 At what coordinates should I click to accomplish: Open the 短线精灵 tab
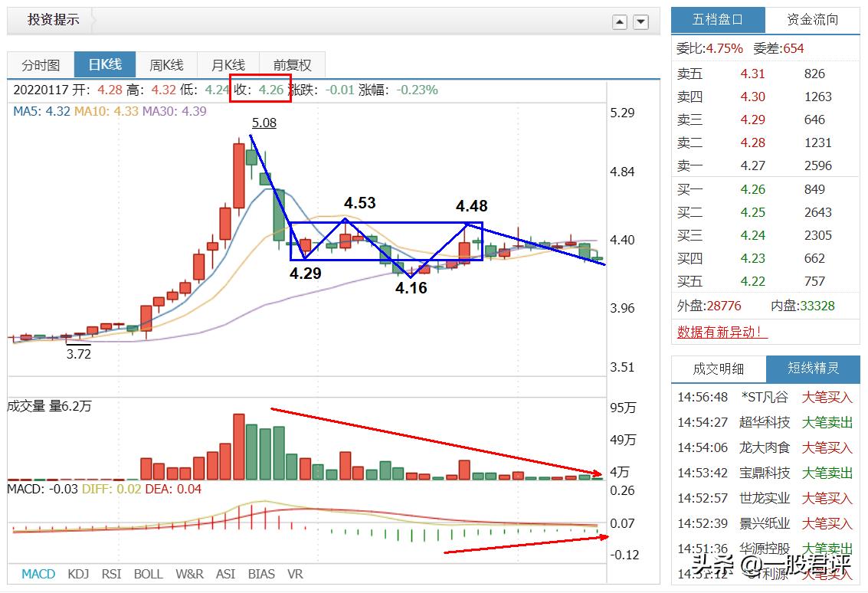point(813,369)
